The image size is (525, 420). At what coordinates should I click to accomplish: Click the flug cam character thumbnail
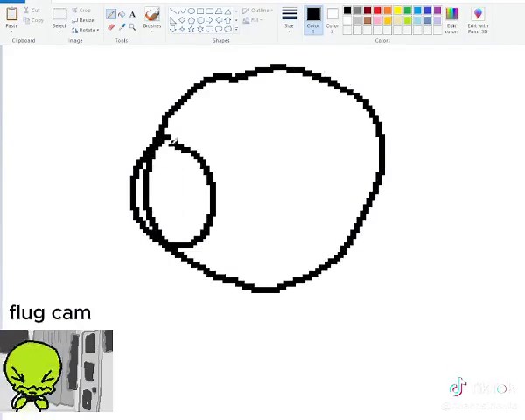tap(56, 371)
